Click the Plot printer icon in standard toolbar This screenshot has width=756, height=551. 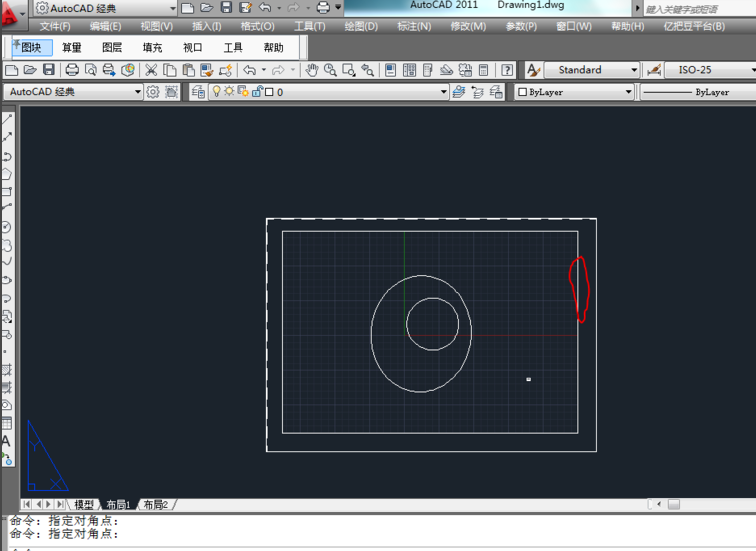coord(72,70)
